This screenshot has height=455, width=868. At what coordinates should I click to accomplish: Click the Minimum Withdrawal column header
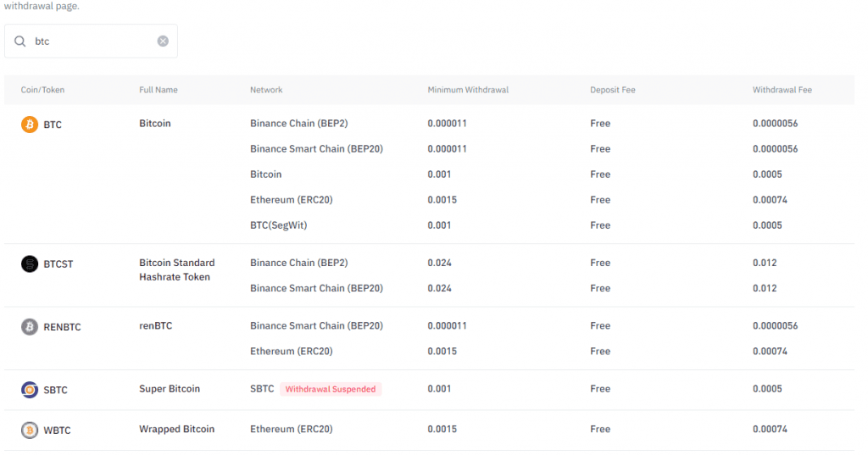468,90
